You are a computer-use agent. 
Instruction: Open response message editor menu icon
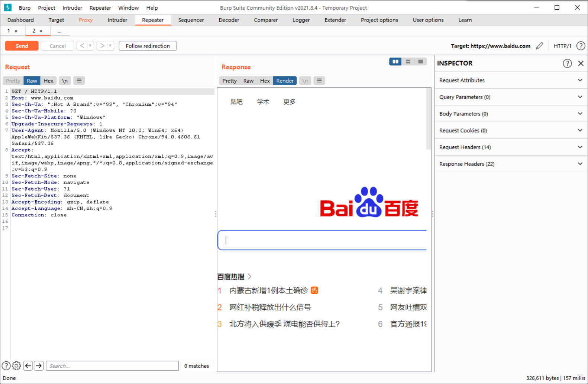pos(319,81)
